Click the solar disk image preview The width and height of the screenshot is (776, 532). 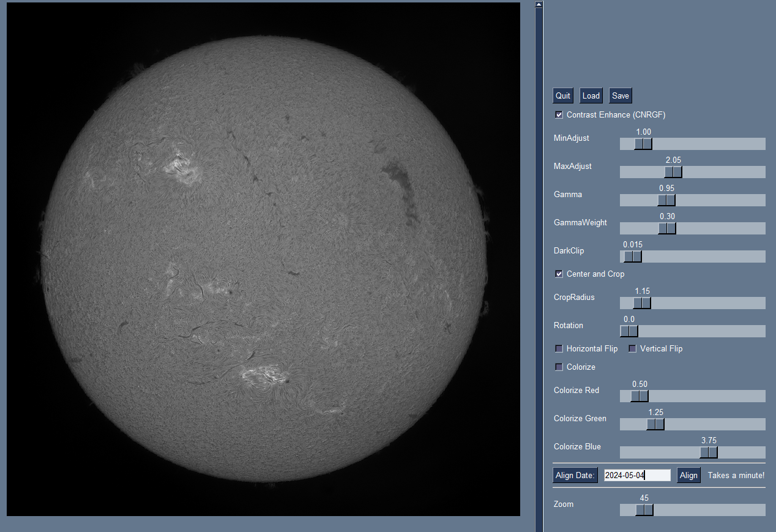tap(263, 260)
